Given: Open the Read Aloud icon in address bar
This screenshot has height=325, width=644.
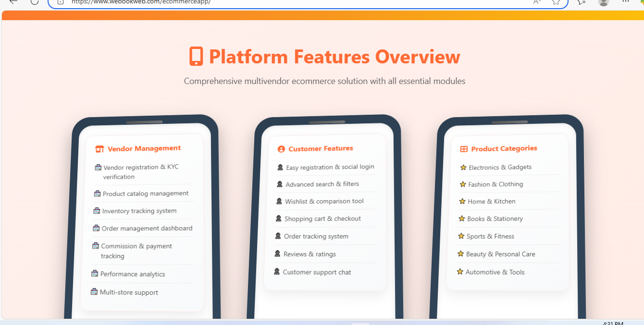Looking at the screenshot, I should [x=537, y=2].
